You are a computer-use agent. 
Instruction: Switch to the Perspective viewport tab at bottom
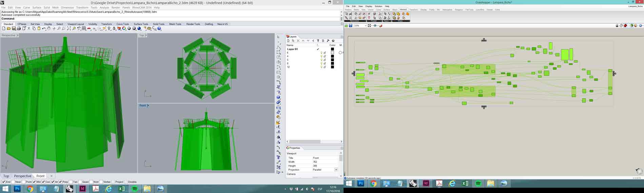(22, 176)
